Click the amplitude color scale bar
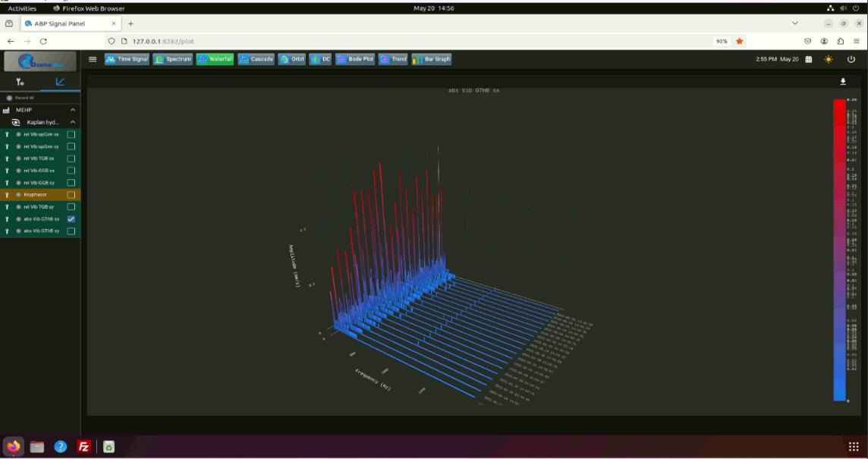Viewport: 868px width, 459px height. (x=839, y=250)
